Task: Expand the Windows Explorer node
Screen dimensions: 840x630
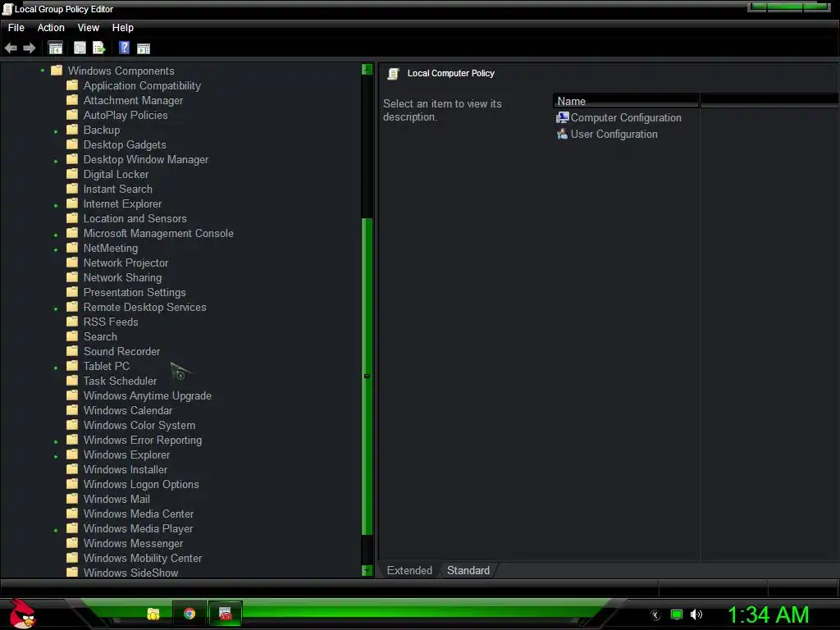Action: (x=56, y=456)
